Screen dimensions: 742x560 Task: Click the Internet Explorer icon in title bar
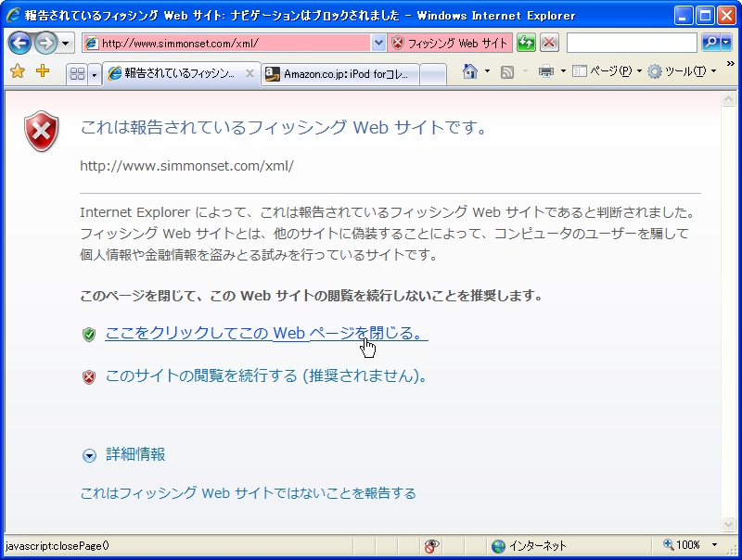13,15
